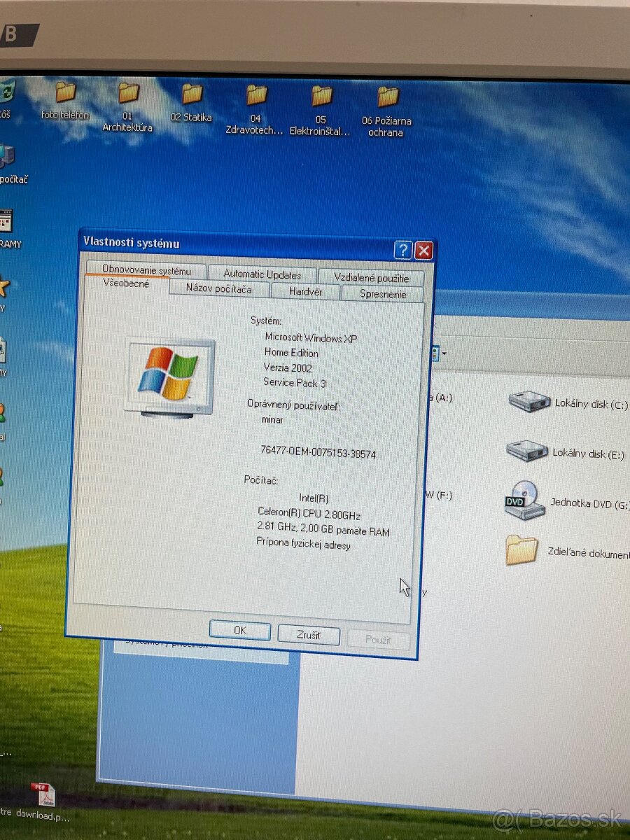Select the Jednotka DVD (G:) drive icon
This screenshot has height=840, width=630.
(525, 500)
